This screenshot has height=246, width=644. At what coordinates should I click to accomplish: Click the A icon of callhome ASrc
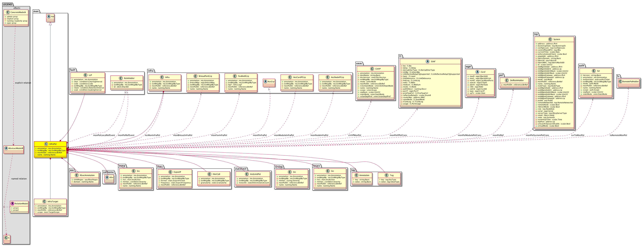[x=107, y=177]
